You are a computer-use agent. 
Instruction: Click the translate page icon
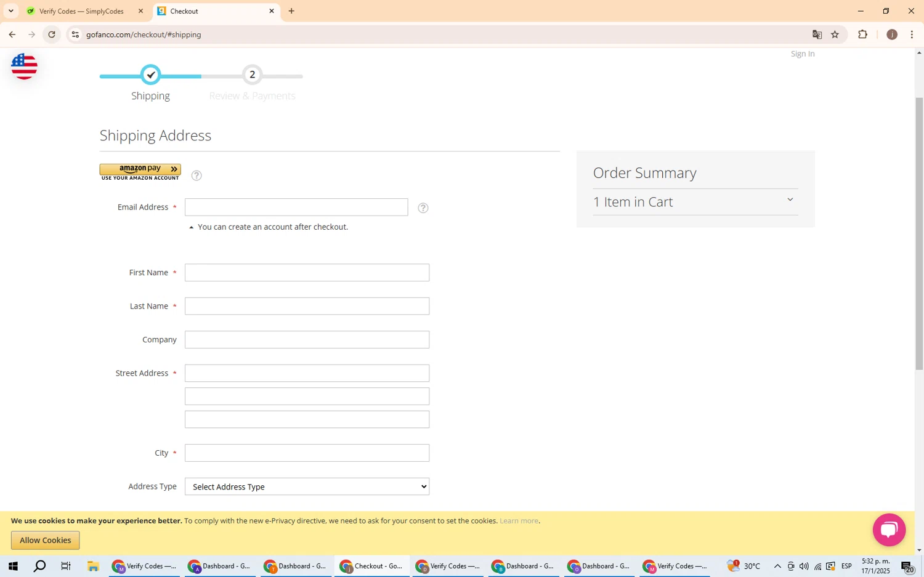817,34
